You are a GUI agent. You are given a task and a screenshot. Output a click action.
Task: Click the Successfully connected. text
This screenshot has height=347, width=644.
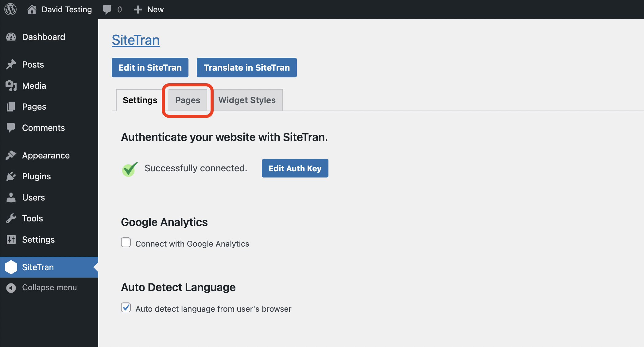196,168
